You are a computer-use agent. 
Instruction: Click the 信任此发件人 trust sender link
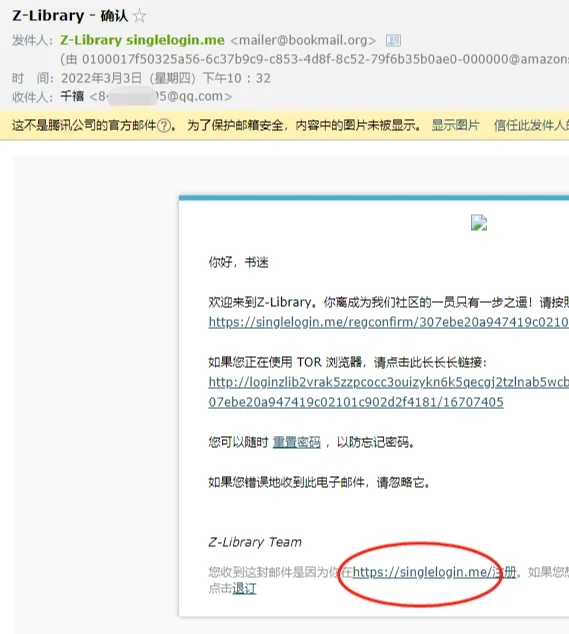click(x=531, y=126)
